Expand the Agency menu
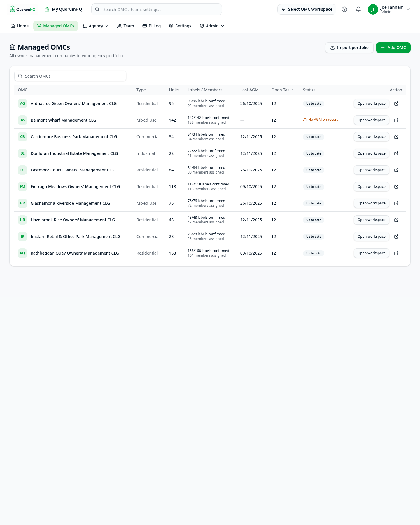The width and height of the screenshot is (420, 525). [x=95, y=26]
